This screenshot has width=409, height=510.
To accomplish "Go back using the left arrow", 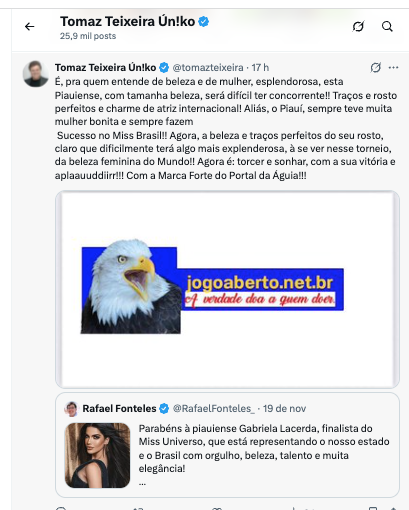I will (30, 26).
